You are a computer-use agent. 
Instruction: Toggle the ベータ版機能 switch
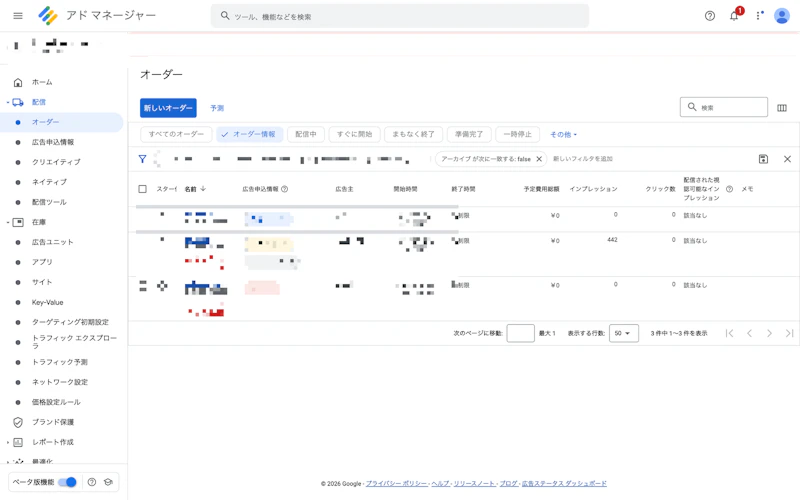(67, 482)
